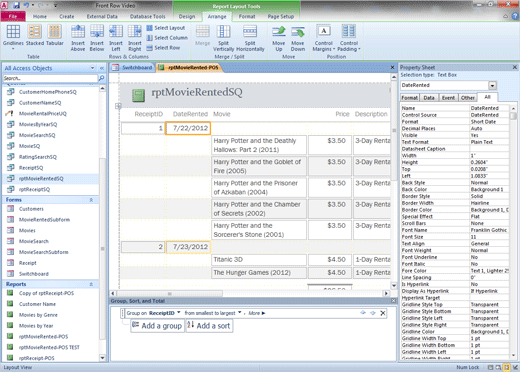This screenshot has height=372, width=520.
Task: Click Select Column
Action: tap(167, 38)
